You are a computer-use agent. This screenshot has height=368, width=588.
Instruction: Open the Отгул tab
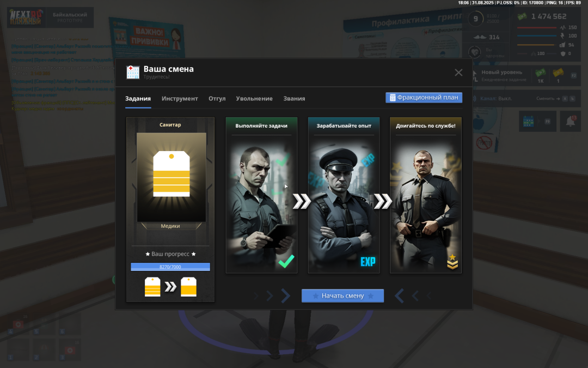[x=217, y=99]
